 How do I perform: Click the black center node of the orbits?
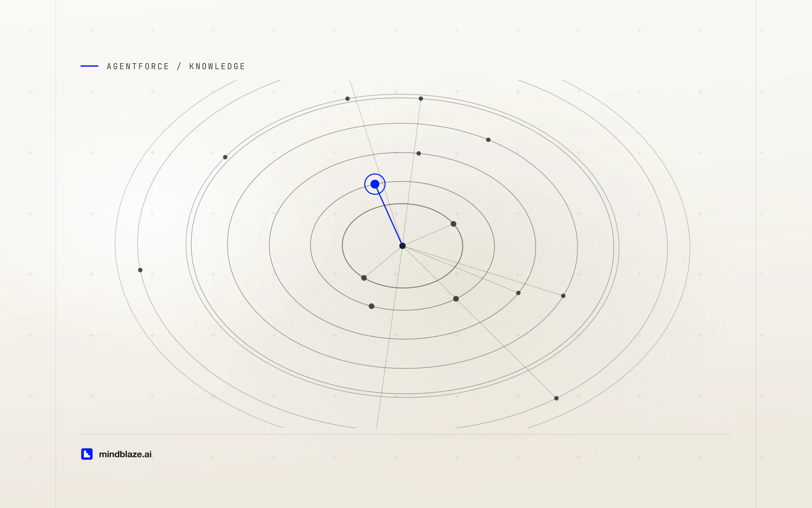tap(403, 246)
